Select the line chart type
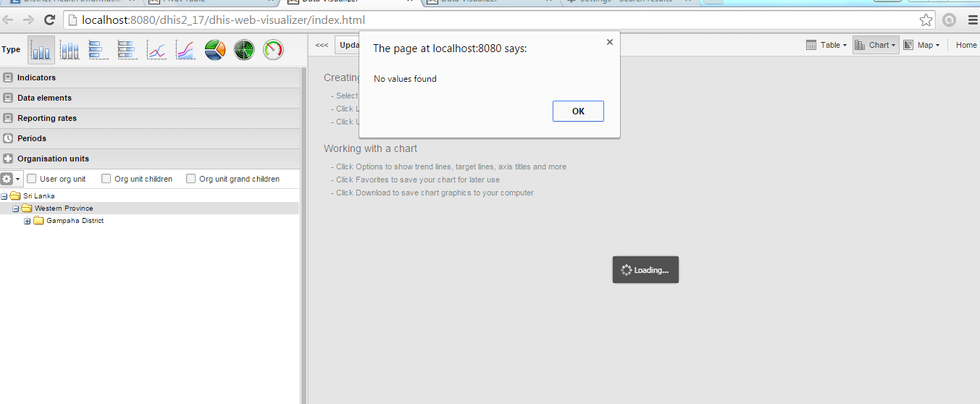The image size is (980, 404). [157, 50]
